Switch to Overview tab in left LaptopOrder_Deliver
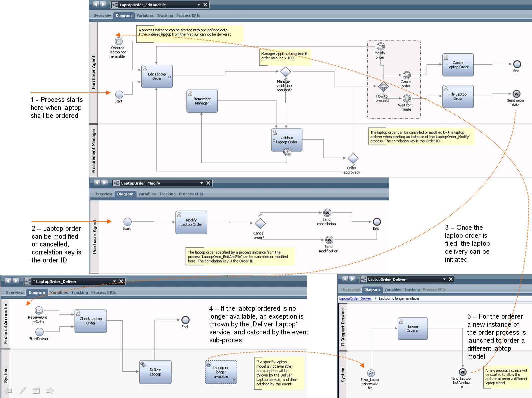Screen dimensions: 532x398 15,292
